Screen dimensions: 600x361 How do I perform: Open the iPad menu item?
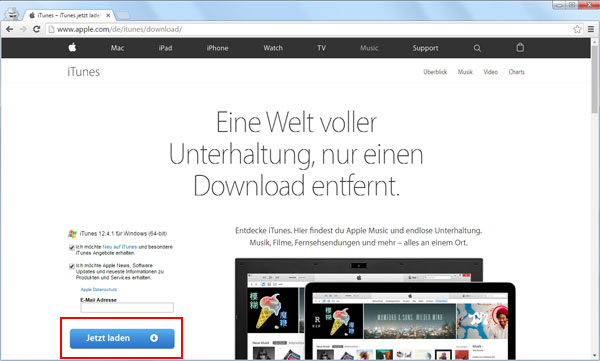click(165, 48)
